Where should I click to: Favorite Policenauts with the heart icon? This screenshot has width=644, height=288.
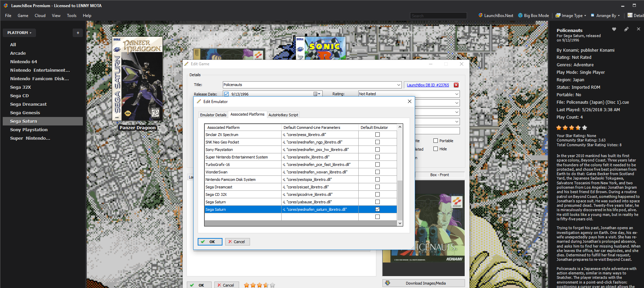pos(614,29)
